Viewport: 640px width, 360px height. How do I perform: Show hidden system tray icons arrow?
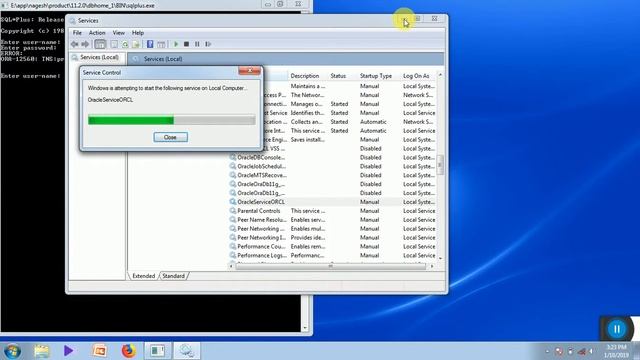pos(547,351)
